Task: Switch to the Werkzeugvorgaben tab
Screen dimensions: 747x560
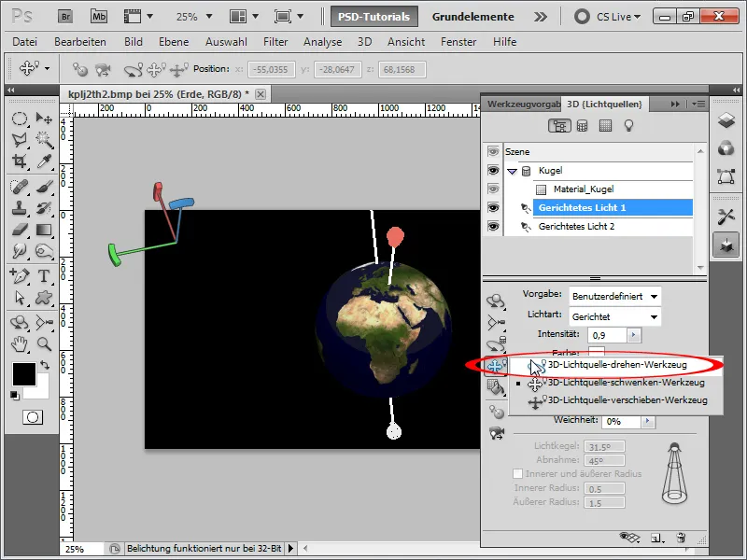Action: pos(523,104)
